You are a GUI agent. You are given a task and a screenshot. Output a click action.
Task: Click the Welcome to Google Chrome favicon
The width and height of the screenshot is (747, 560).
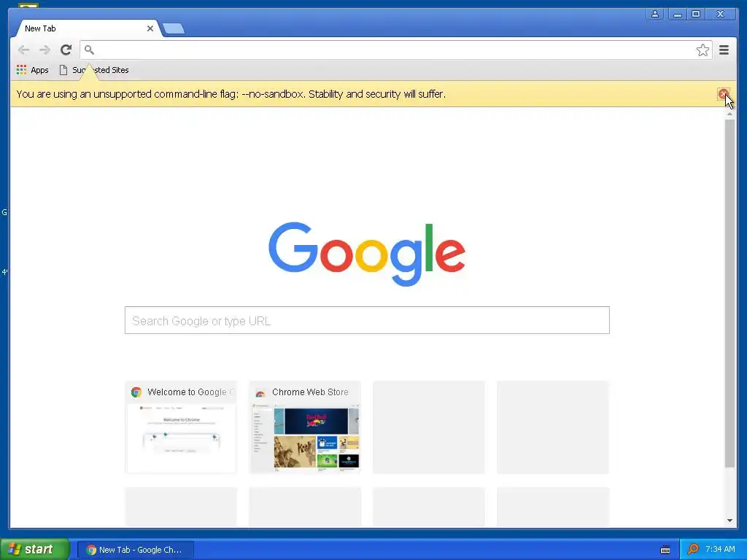tap(136, 392)
